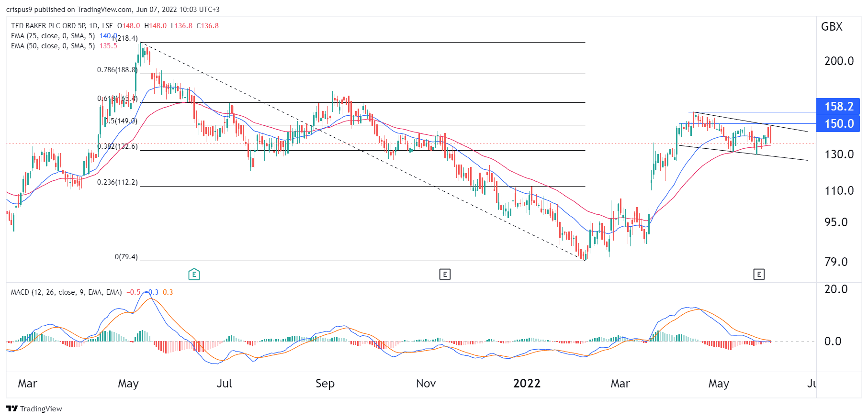
Task: Click the EMA 50 value 135.5
Action: click(x=108, y=46)
